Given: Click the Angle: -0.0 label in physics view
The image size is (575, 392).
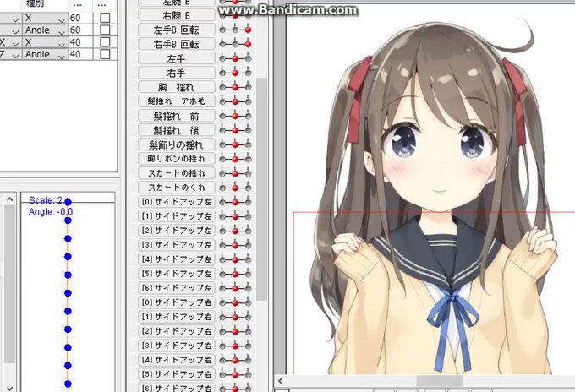Looking at the screenshot, I should coord(51,212).
